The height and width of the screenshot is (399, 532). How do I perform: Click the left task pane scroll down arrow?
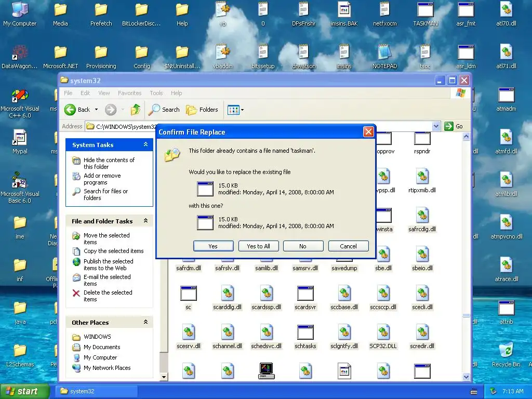coord(164,377)
